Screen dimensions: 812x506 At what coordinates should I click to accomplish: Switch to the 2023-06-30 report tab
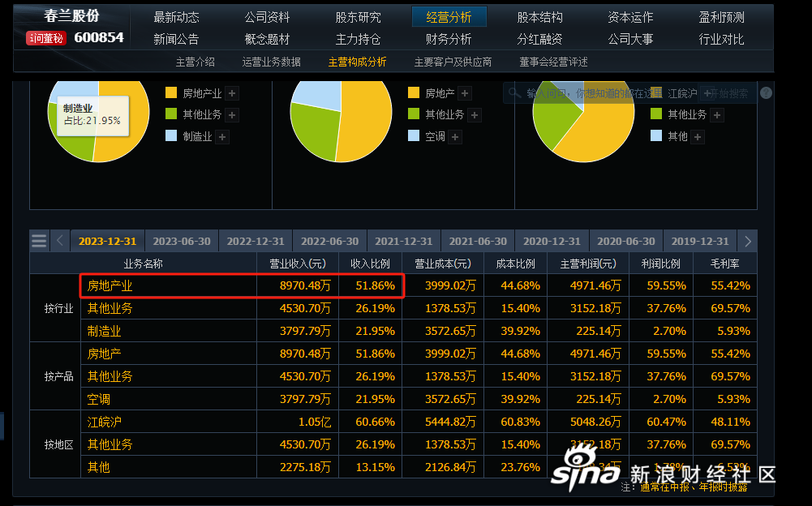coord(182,241)
